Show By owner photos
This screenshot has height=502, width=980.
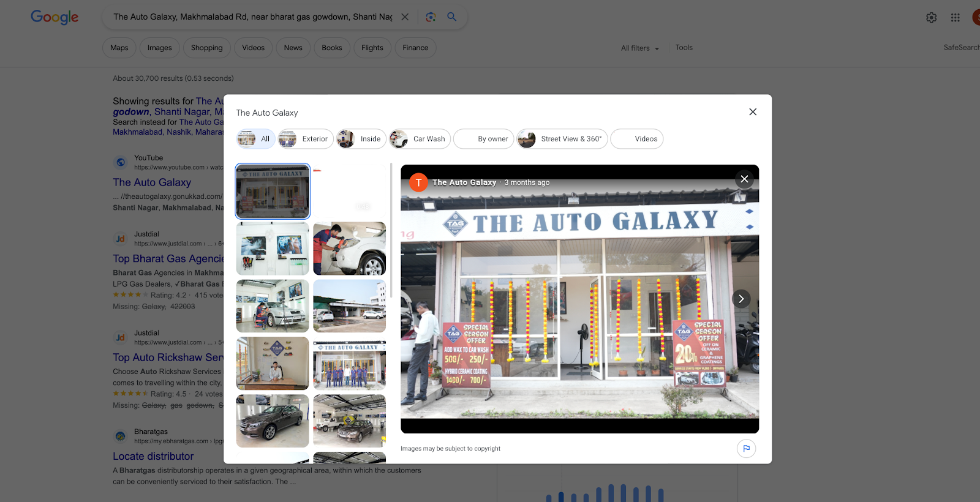pos(484,139)
